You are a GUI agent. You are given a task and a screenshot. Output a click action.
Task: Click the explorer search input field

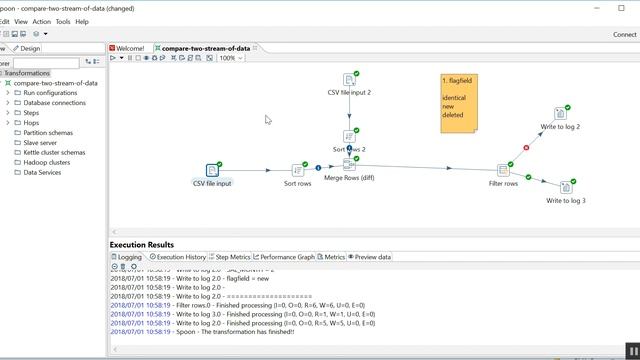pos(46,63)
